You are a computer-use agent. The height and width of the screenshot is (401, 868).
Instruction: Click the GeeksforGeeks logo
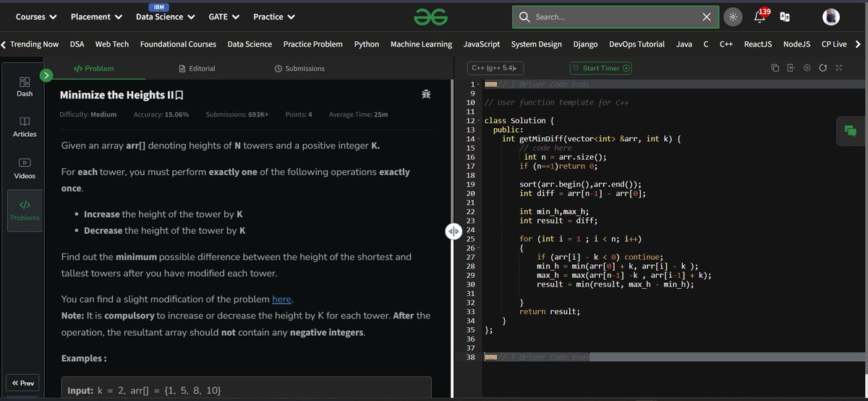(x=431, y=17)
